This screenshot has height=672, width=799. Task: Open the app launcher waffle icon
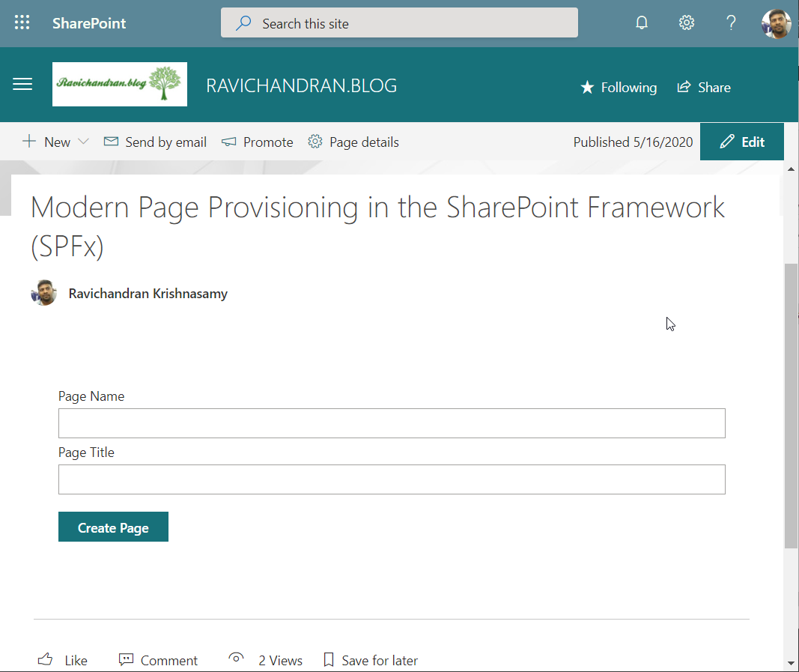pyautogui.click(x=22, y=23)
